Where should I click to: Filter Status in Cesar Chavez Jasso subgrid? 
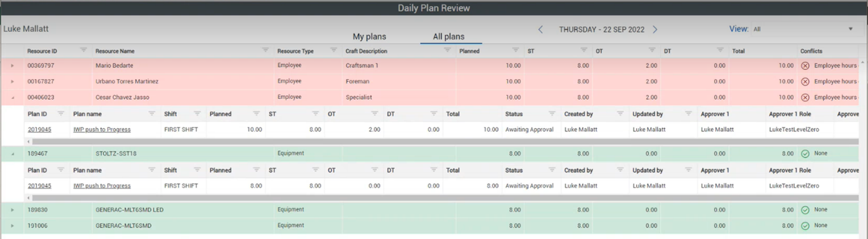click(552, 113)
